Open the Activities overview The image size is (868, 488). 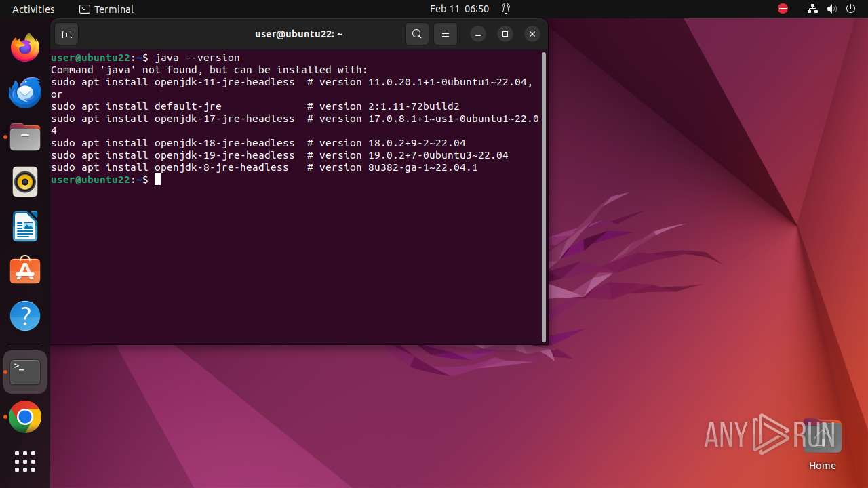click(x=33, y=9)
